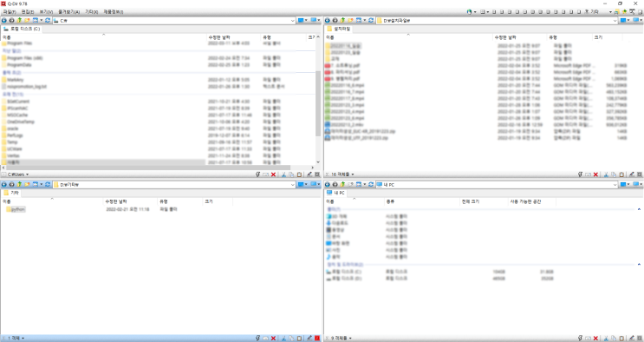The image size is (644, 342).
Task: Refresh the C:\ pane listing
Action: pos(48,20)
